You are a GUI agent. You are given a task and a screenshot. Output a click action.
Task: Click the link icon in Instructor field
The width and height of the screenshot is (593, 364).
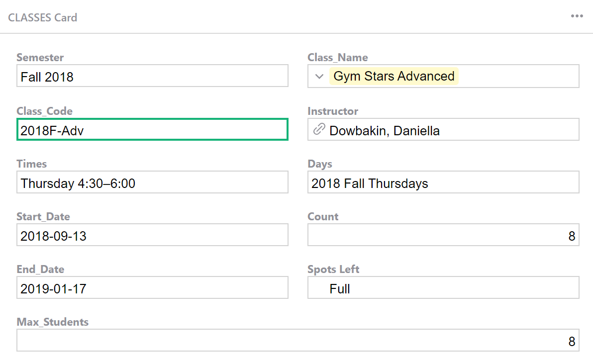click(318, 130)
